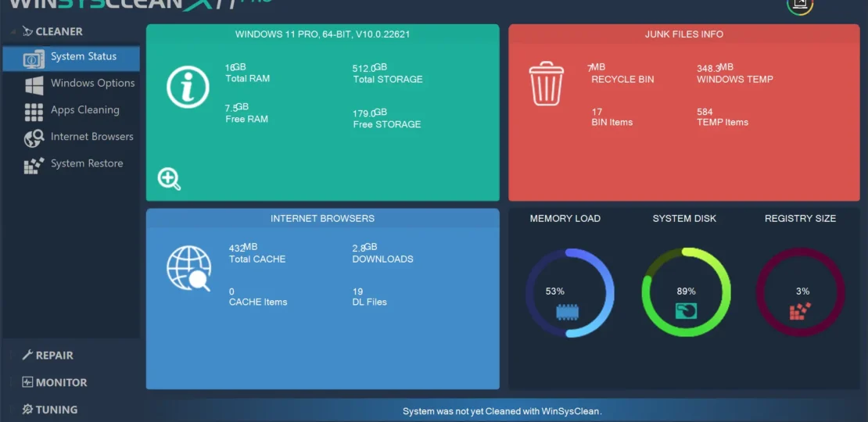Click the Free RAM value
This screenshot has width=868, height=422.
click(x=237, y=108)
